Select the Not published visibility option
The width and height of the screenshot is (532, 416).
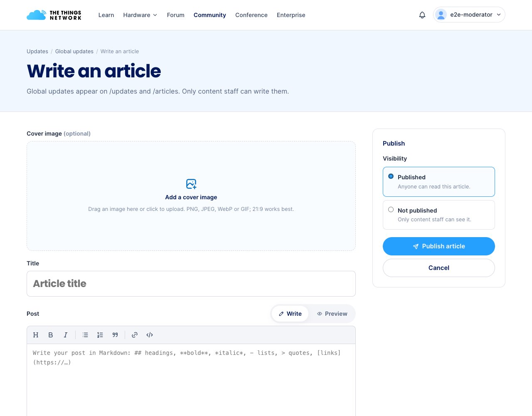coord(439,215)
